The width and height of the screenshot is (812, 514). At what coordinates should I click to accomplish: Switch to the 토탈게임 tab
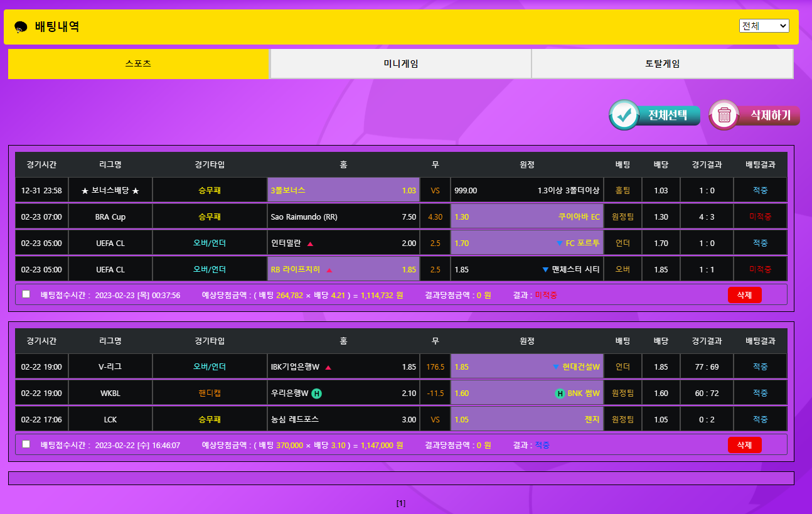pos(662,64)
